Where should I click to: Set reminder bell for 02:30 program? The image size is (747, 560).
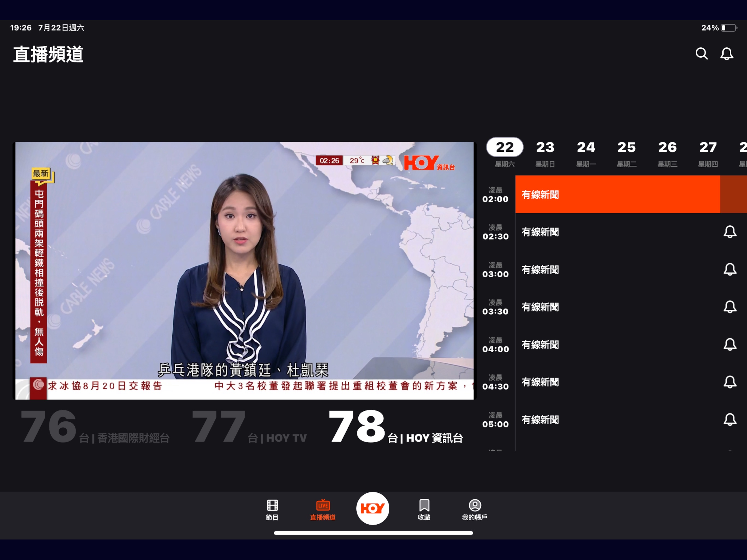(x=730, y=232)
